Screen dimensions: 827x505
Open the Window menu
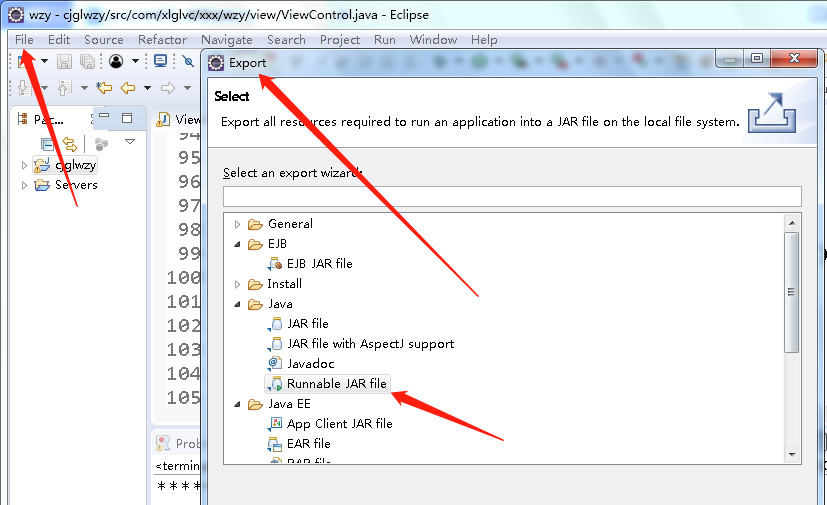[434, 40]
